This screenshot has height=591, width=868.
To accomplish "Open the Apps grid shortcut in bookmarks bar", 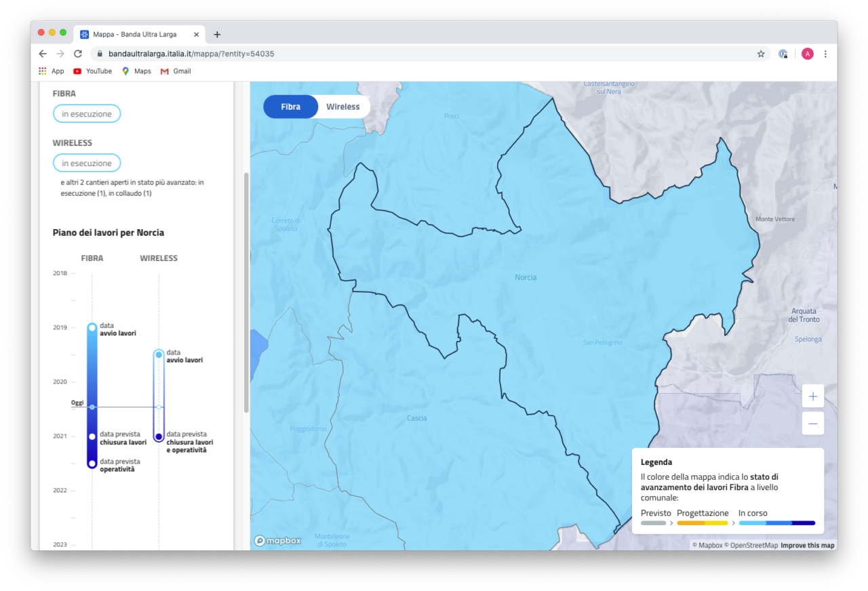I will coord(51,71).
